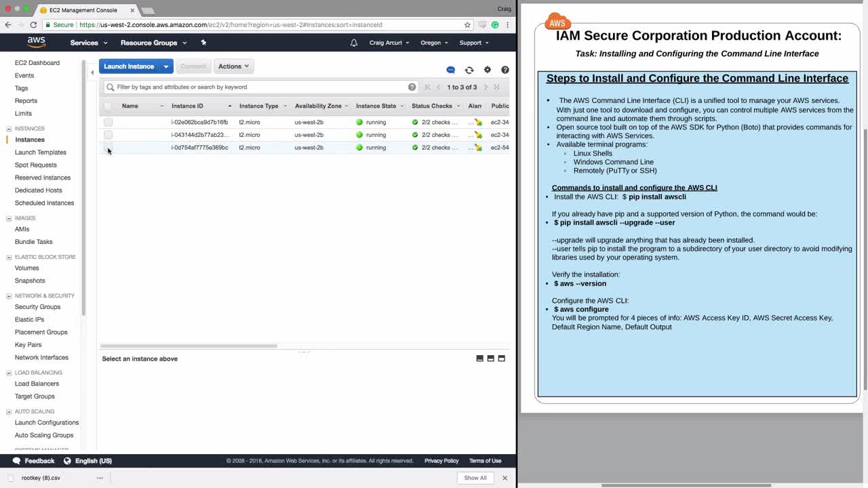Viewport: 868px width, 488px height.
Task: Open options for rootkey (8).csv download
Action: pyautogui.click(x=100, y=478)
